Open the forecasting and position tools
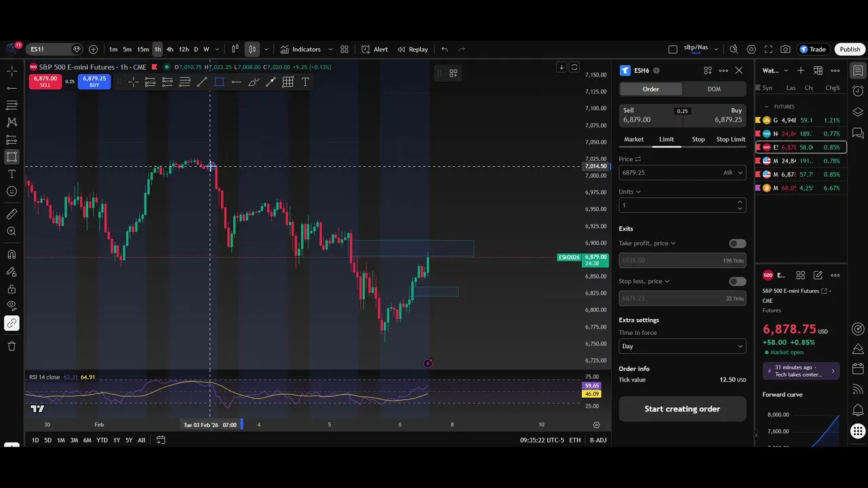 12,140
